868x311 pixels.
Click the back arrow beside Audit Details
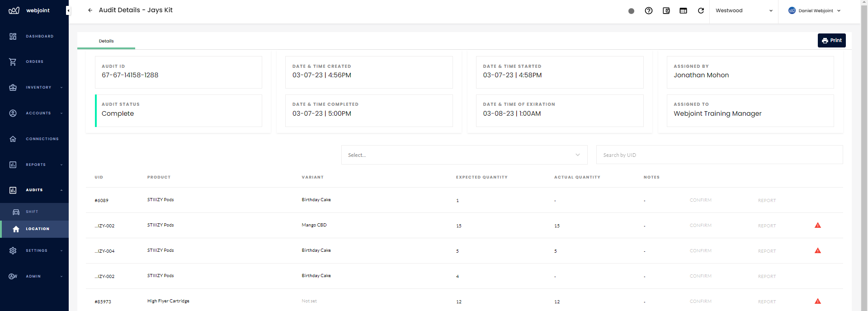pyautogui.click(x=90, y=10)
